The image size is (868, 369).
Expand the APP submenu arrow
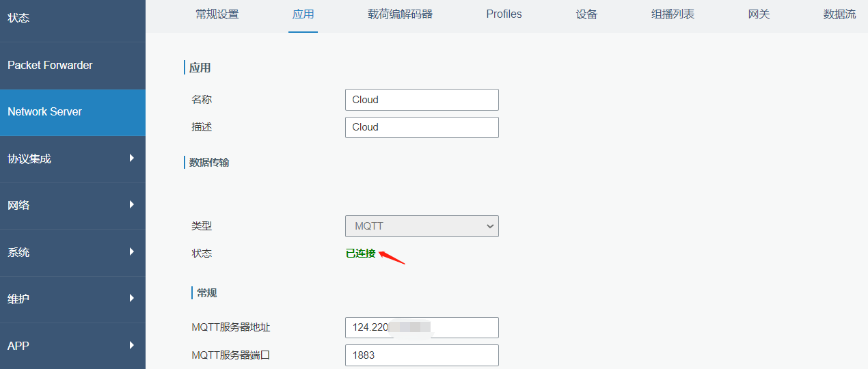(132, 345)
